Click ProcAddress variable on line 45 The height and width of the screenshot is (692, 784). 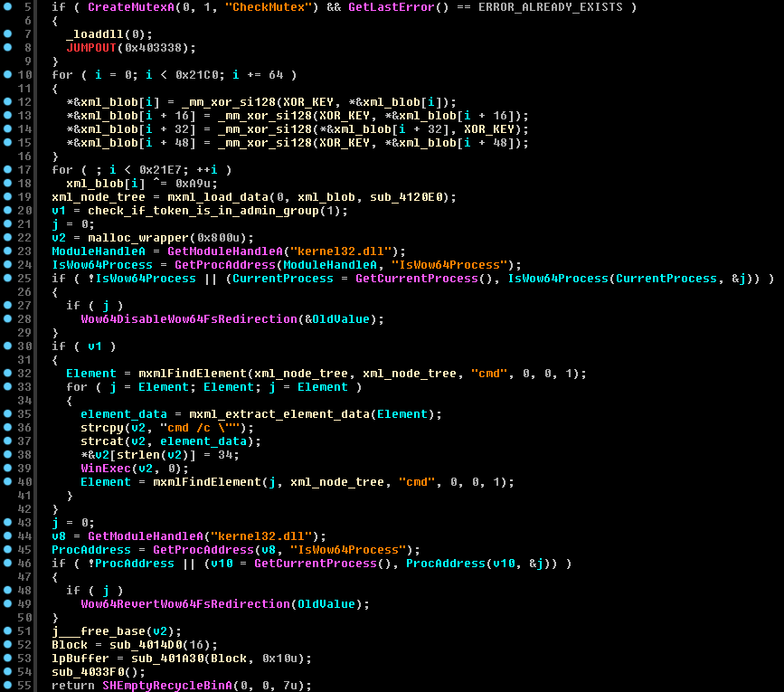click(x=91, y=549)
